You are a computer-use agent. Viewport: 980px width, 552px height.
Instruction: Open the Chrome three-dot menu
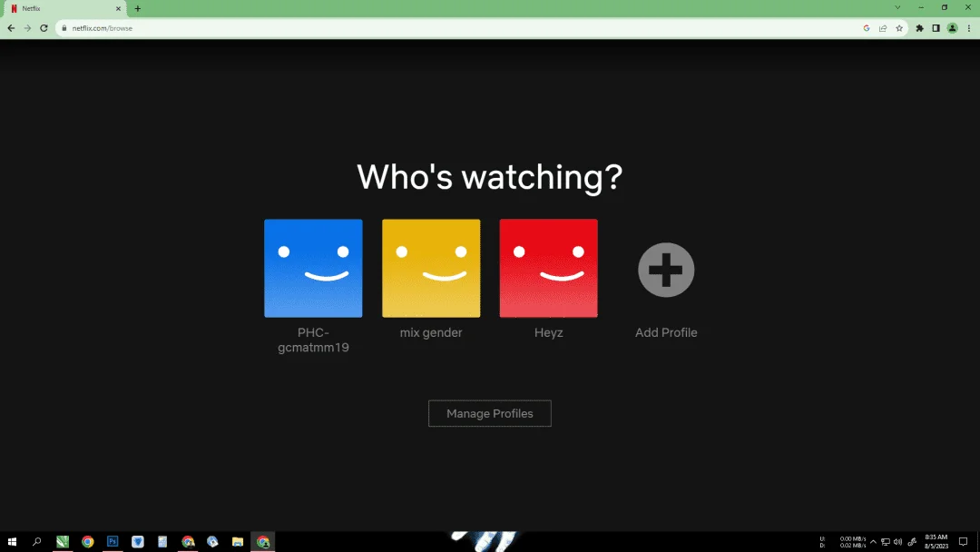click(969, 28)
